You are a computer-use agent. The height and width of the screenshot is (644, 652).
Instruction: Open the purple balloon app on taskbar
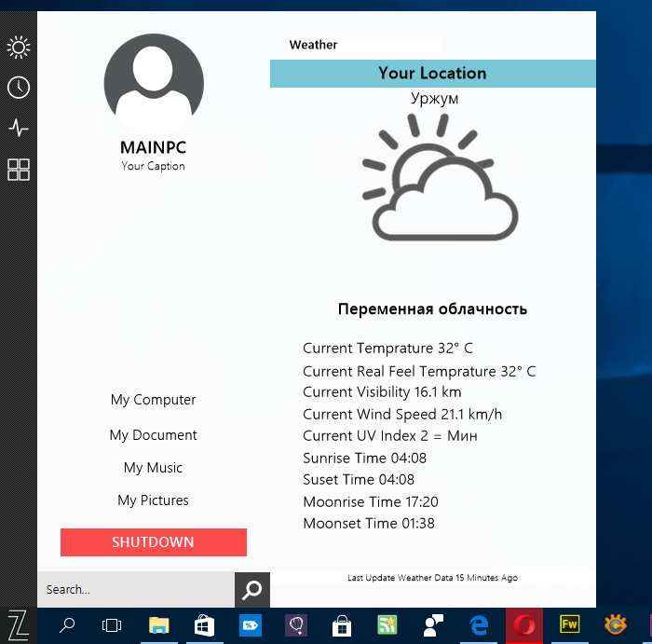click(296, 624)
